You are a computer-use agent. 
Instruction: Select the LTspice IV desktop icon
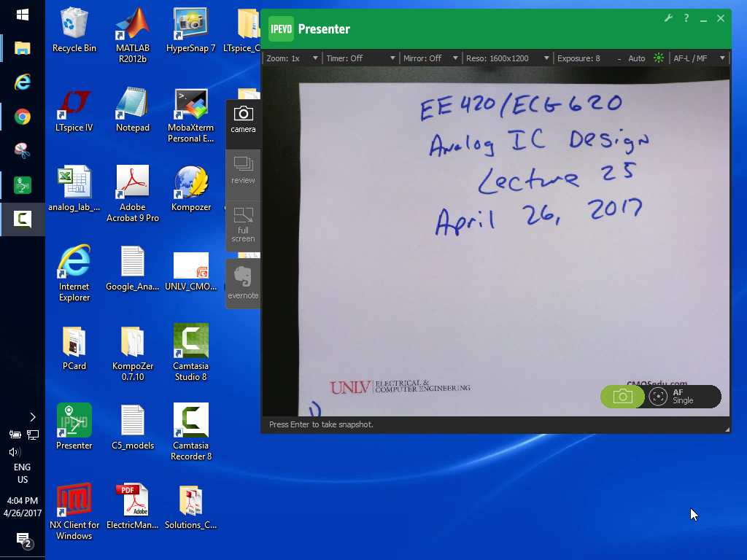(x=74, y=109)
